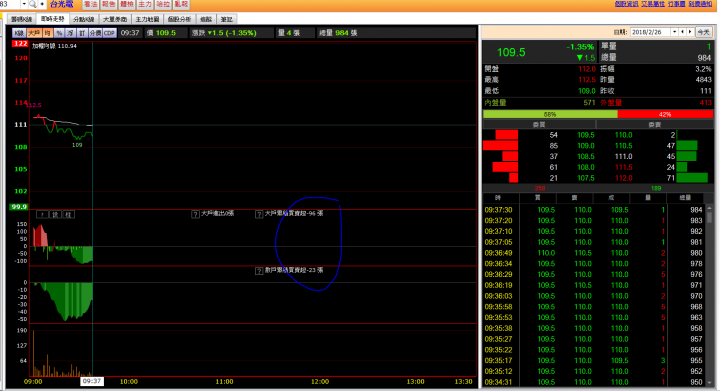Click the 柱 bar-mode button in the large-holder panel

68,214
